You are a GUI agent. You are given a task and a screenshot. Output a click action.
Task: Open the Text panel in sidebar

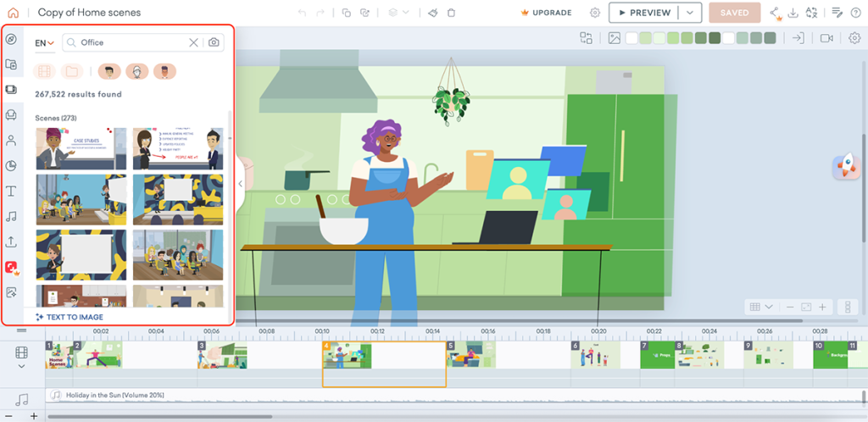[x=11, y=191]
